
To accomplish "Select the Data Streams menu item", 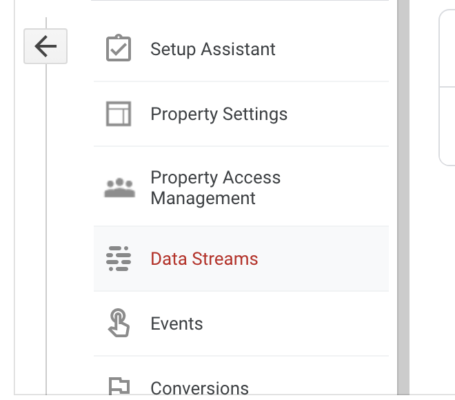I will [x=241, y=259].
